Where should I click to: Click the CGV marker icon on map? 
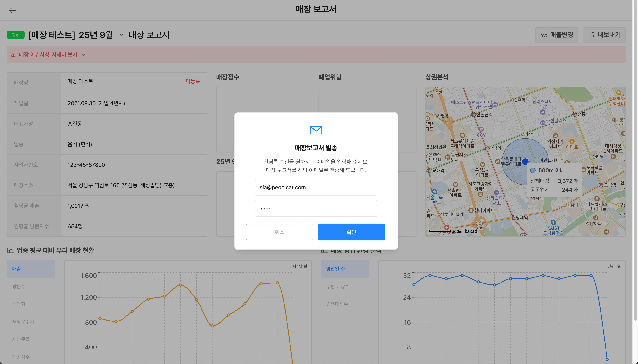point(481,129)
